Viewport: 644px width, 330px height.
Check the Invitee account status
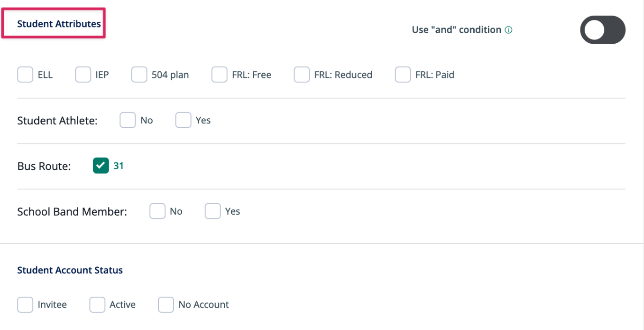[x=25, y=305]
